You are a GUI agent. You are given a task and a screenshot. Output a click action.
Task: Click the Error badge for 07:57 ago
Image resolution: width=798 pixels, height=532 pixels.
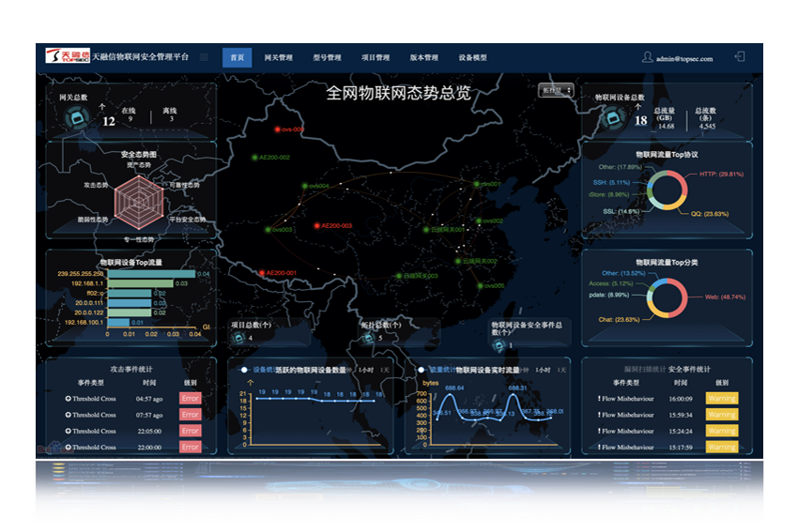(191, 415)
